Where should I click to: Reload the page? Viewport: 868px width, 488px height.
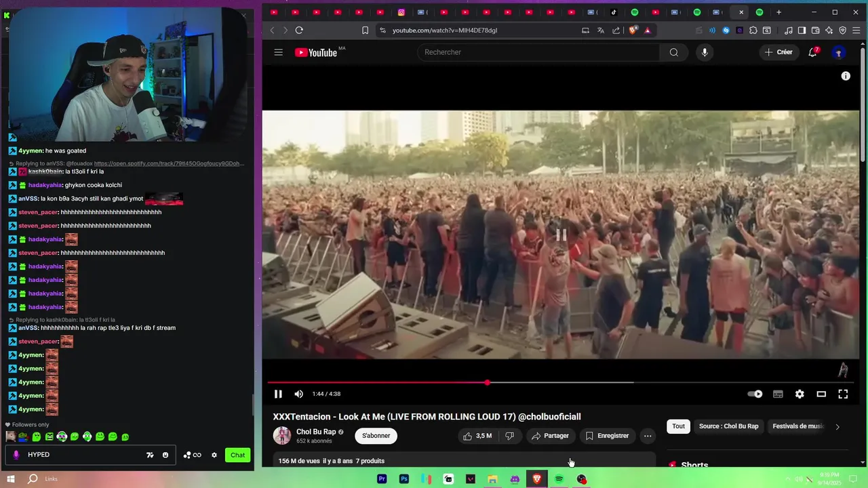(299, 30)
